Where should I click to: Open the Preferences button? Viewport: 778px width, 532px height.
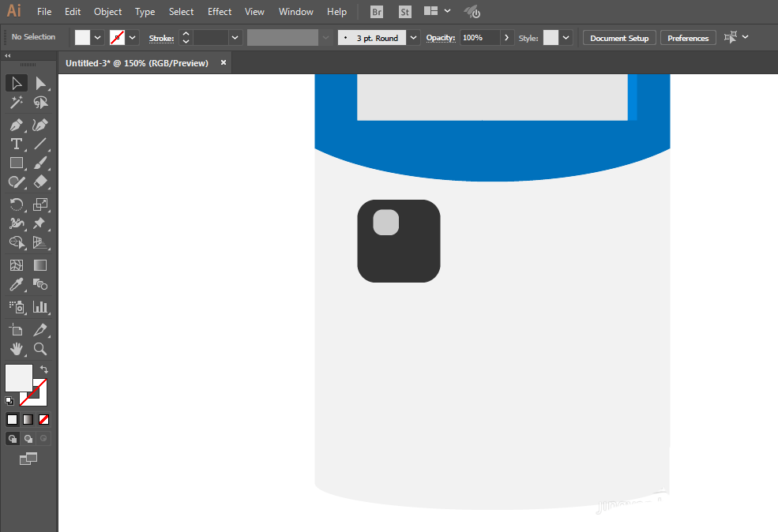tap(688, 38)
